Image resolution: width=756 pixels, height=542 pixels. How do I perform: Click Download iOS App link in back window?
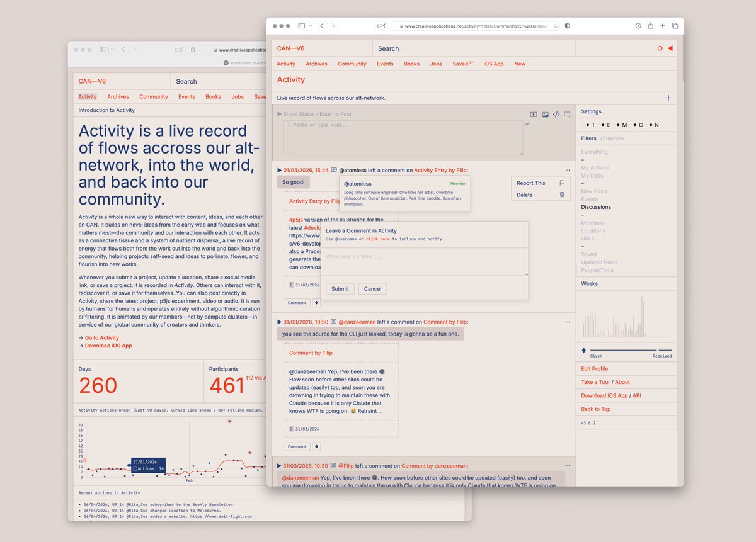[108, 346]
